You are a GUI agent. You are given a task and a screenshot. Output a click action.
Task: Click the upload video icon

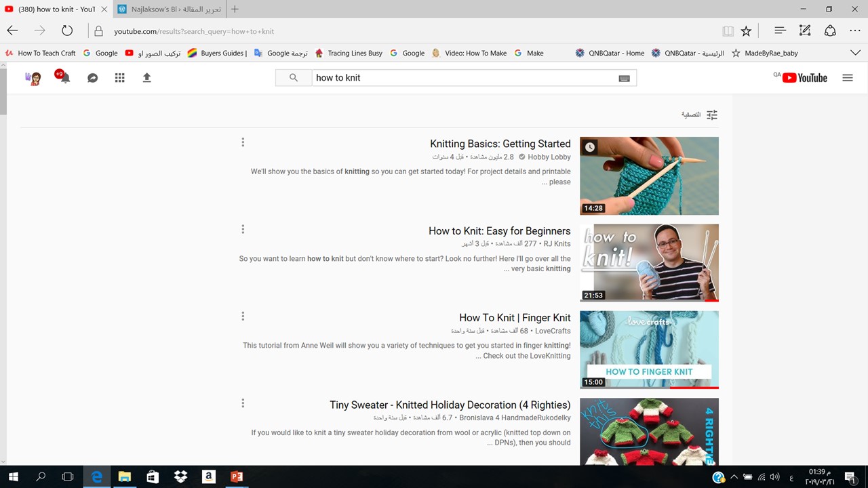point(146,78)
